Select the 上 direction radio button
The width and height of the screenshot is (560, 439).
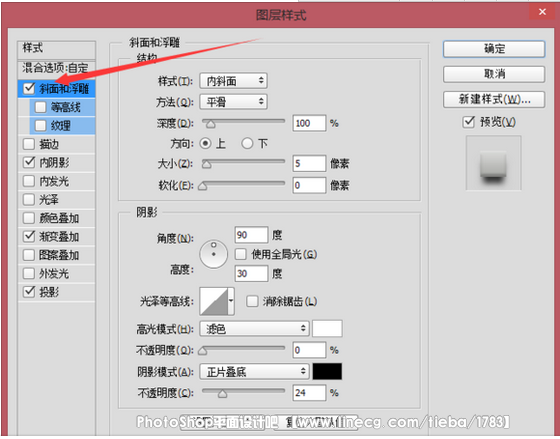(205, 144)
